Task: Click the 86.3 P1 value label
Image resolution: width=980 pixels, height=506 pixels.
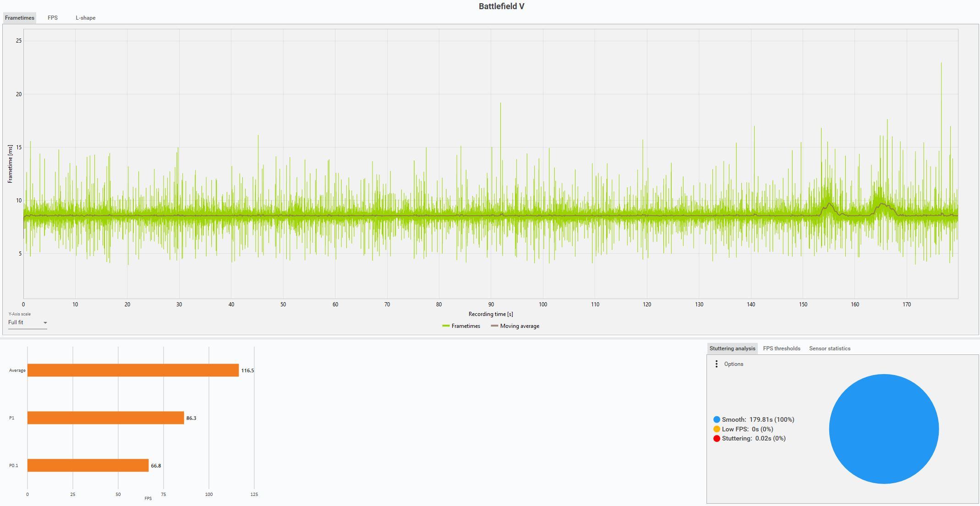Action: pos(191,418)
